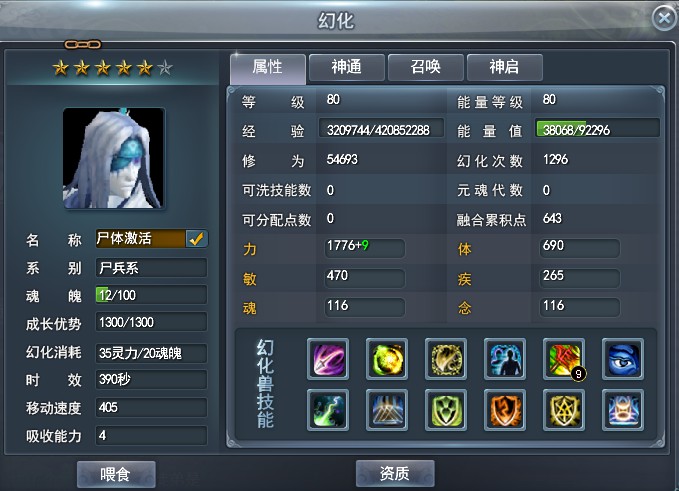Image resolution: width=679 pixels, height=491 pixels.
Task: Click the white-haired character portrait
Action: tap(114, 158)
